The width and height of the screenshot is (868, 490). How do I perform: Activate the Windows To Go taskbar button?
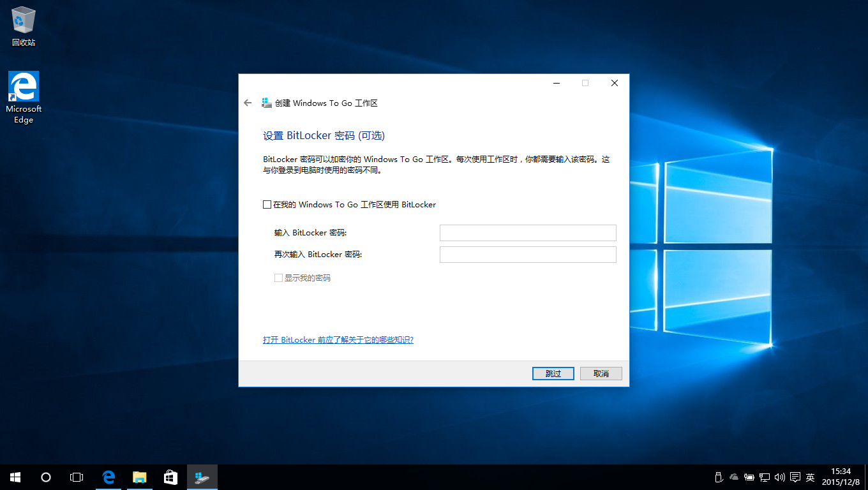click(x=202, y=477)
